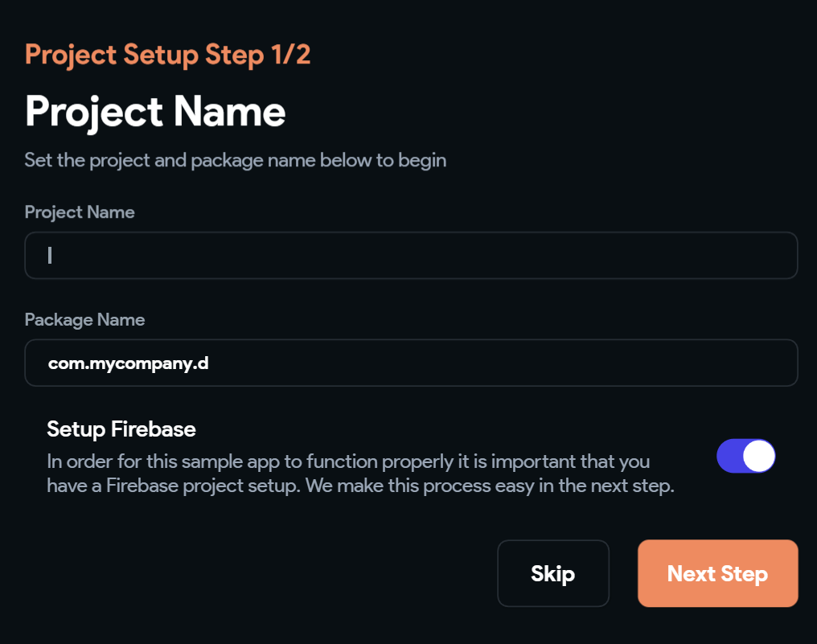Click the 'Setup Firebase' heading text
The image size is (817, 644).
pos(121,429)
